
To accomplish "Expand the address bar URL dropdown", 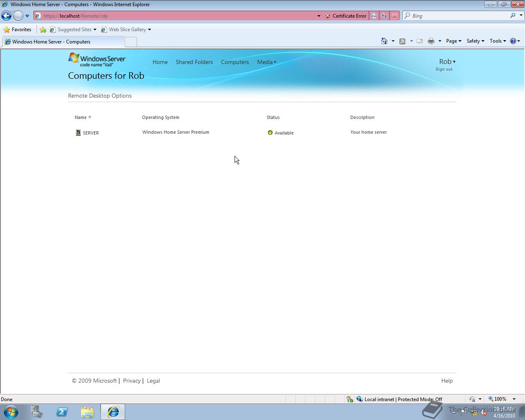I will (x=319, y=16).
